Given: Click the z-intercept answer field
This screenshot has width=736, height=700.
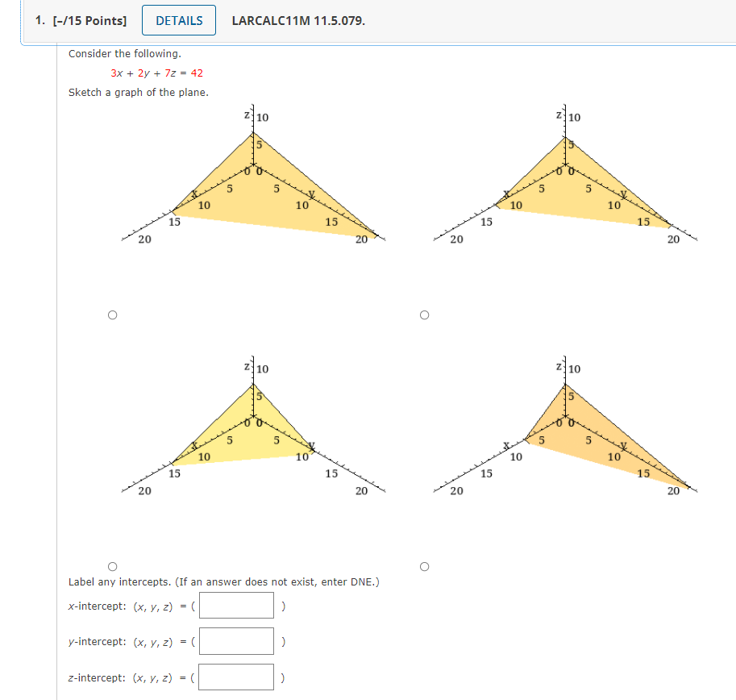Looking at the screenshot, I should point(236,677).
